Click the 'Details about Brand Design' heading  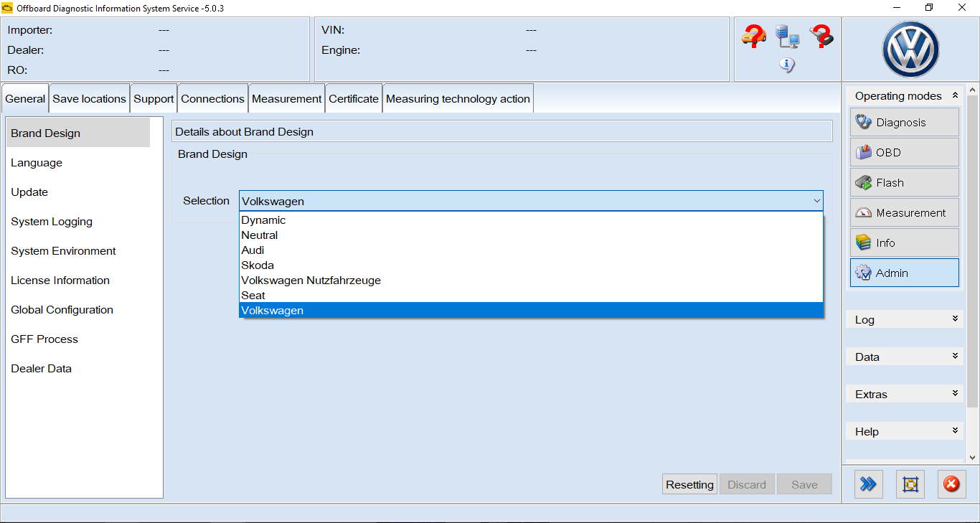point(244,132)
